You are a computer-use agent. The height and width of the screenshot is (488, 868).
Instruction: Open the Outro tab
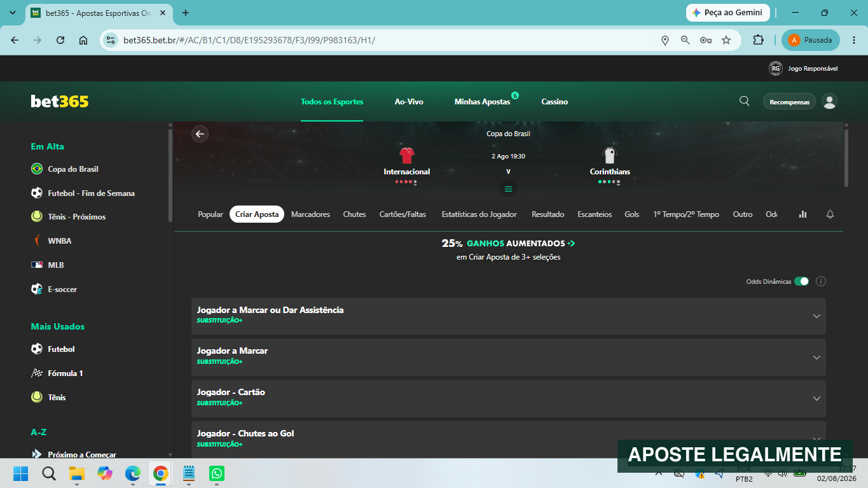pyautogui.click(x=743, y=214)
